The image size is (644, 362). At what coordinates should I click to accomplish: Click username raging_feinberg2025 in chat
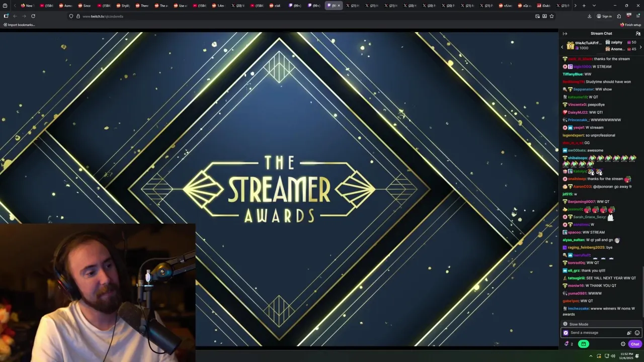(x=586, y=247)
